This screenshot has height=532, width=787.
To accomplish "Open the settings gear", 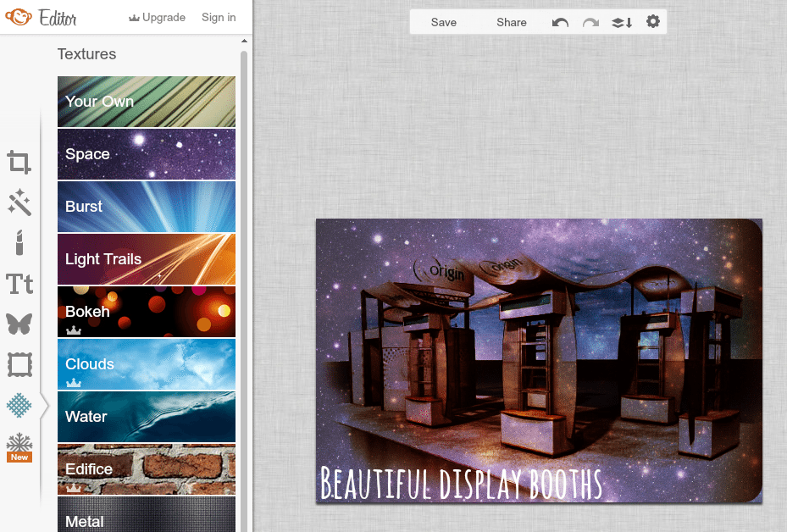I will click(x=652, y=21).
